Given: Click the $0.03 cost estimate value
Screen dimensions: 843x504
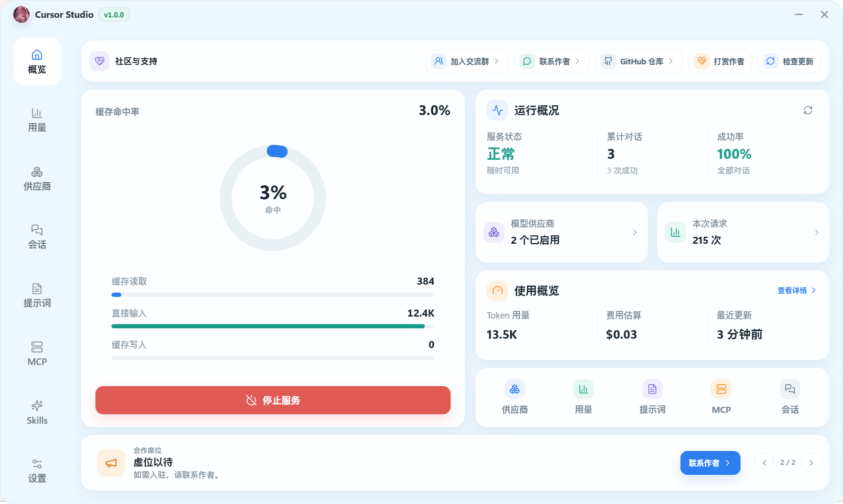Looking at the screenshot, I should point(621,334).
